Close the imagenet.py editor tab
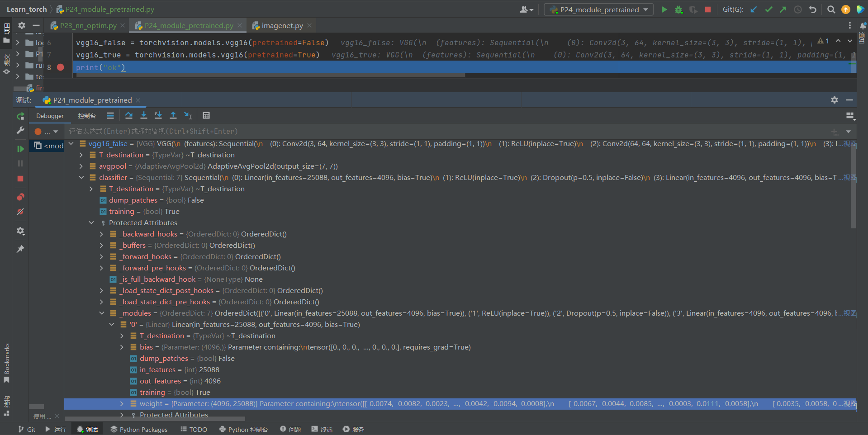The height and width of the screenshot is (435, 868). (x=309, y=26)
